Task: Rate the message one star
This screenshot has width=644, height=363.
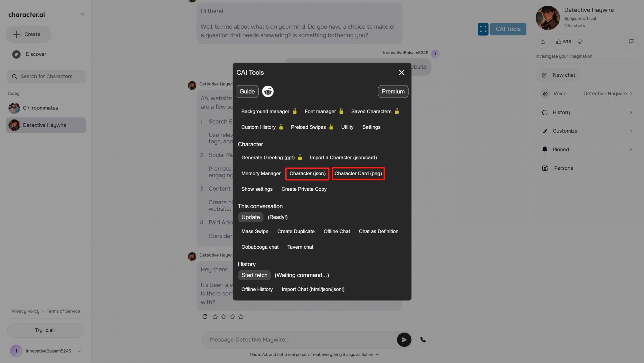Action: (215, 317)
